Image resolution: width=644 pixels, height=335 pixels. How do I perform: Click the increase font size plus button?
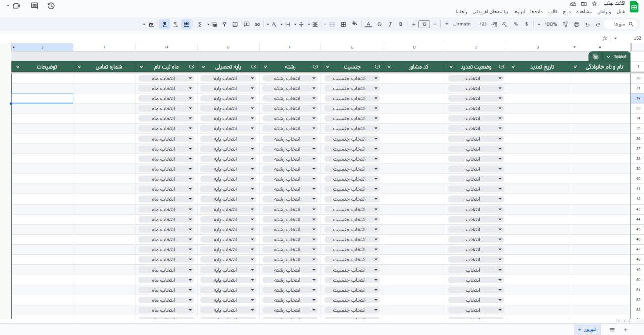414,24
